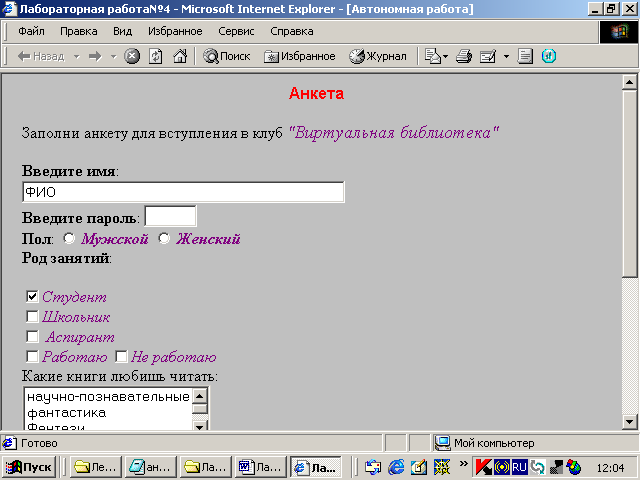
Task: Click the name input field containing ФИО
Action: pyautogui.click(x=184, y=192)
